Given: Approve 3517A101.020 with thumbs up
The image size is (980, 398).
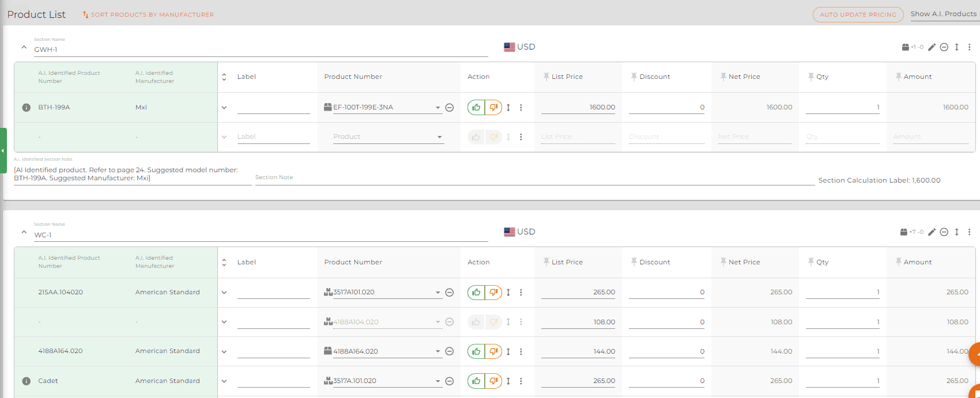Looking at the screenshot, I should click(476, 293).
